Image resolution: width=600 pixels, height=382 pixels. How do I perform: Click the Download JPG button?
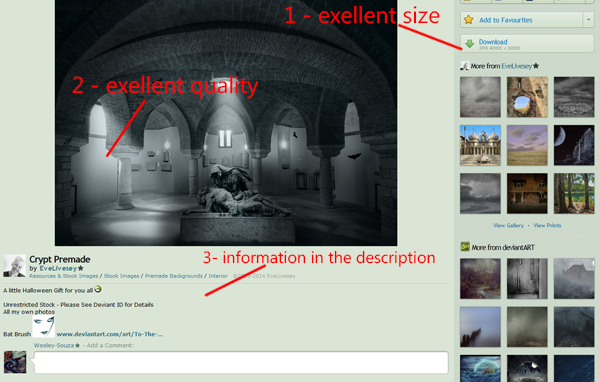[527, 44]
